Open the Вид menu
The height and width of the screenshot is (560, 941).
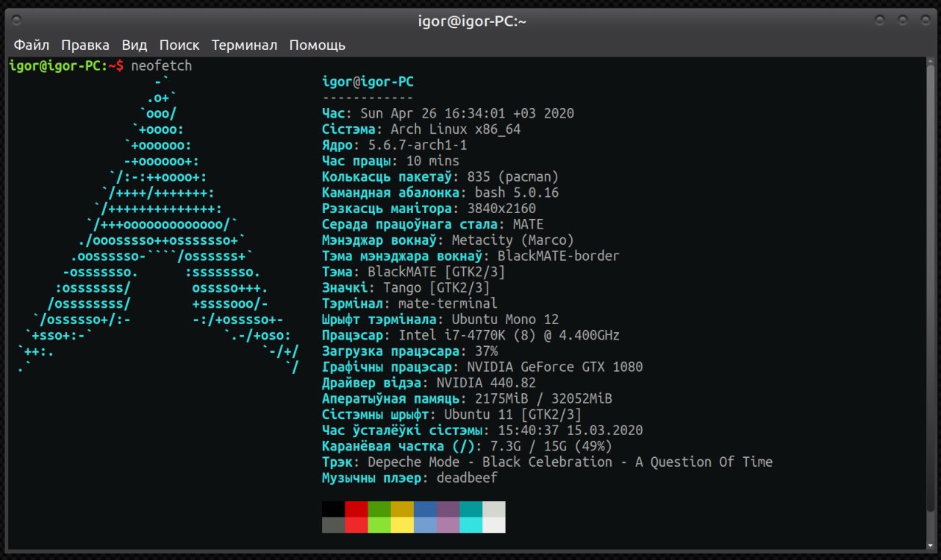pos(135,45)
